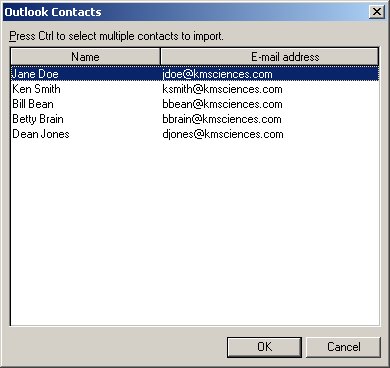The width and height of the screenshot is (390, 368).
Task: Select the Jane Doe contact name
Action: (35, 74)
